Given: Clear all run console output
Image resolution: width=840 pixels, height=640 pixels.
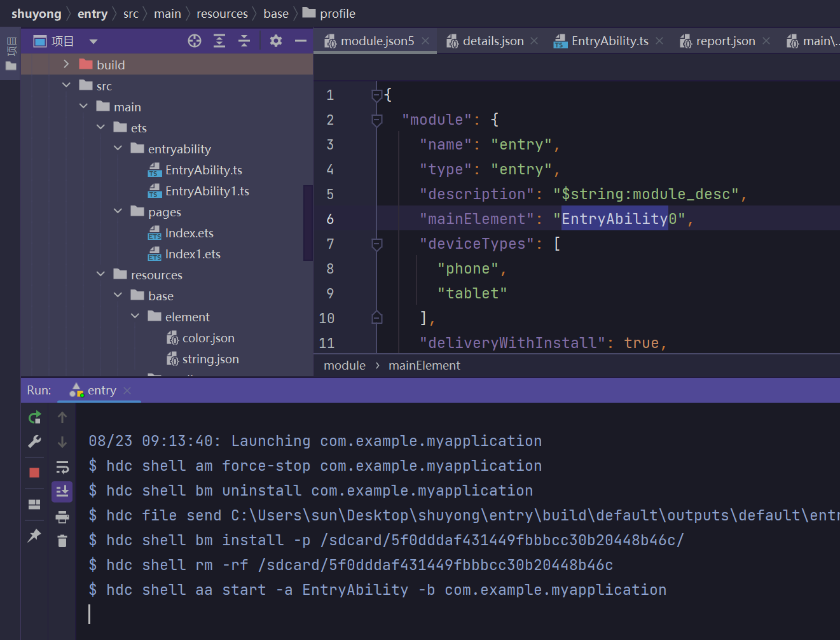Looking at the screenshot, I should pyautogui.click(x=62, y=541).
